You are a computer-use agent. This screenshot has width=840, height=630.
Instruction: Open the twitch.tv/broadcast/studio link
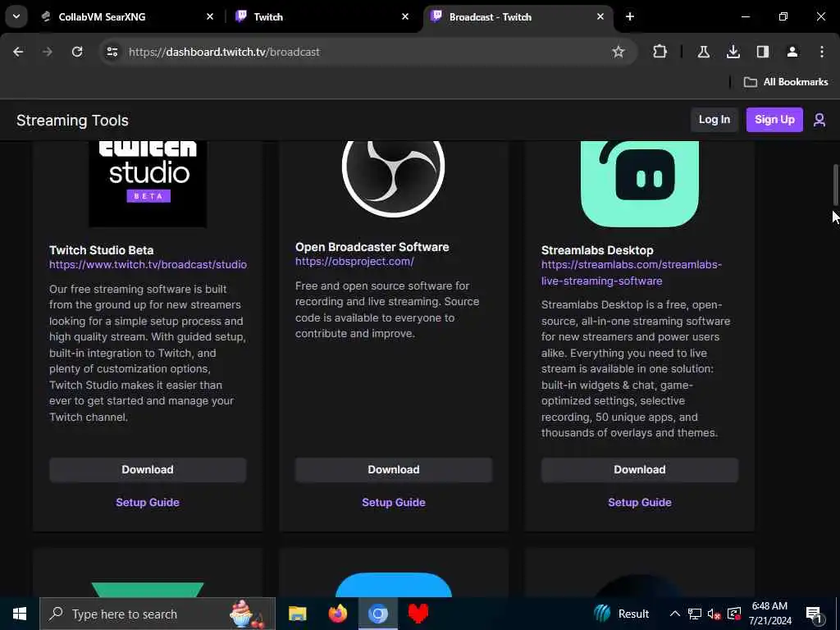148,265
